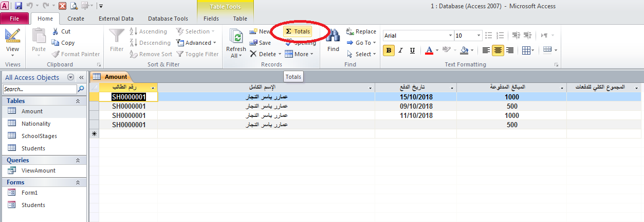Click the Replace button in Find group

point(361,31)
